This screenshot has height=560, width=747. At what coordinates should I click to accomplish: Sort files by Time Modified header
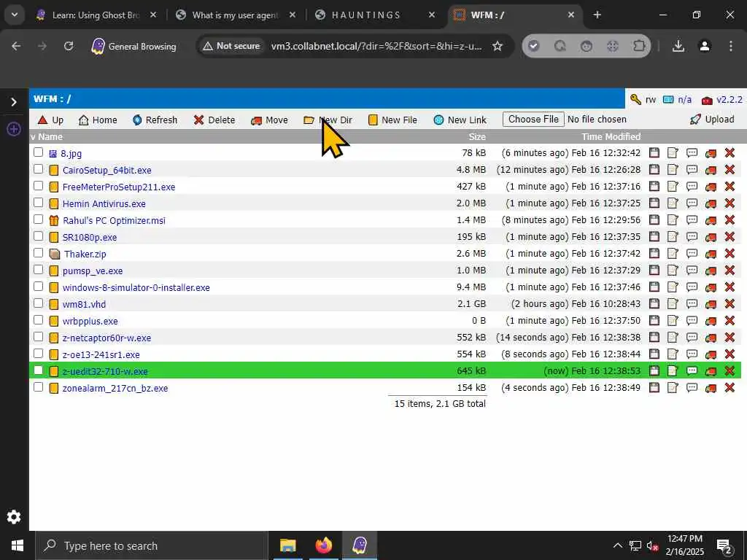[611, 136]
